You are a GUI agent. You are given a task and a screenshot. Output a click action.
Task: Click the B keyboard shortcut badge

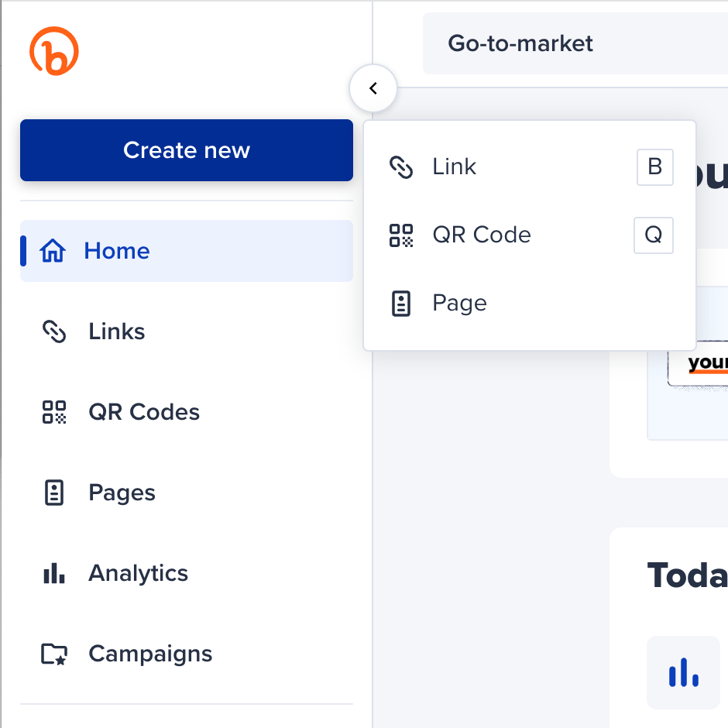[654, 167]
